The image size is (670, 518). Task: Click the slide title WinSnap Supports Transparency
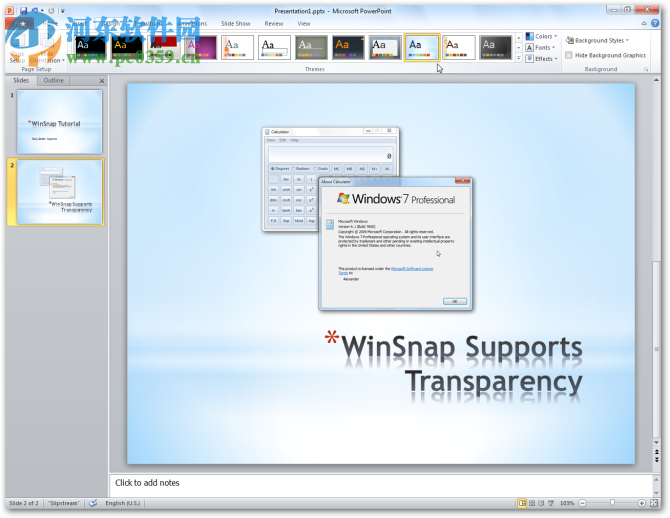click(453, 364)
